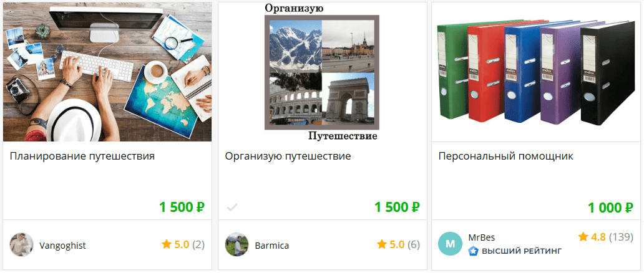
Task: Click the blue top-rating badge icon
Action: 473,251
